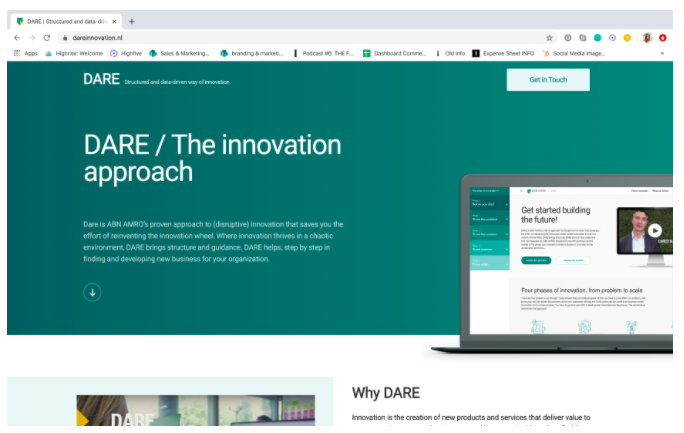The width and height of the screenshot is (684, 433).
Task: Click the purple ring extension icon
Action: point(612,38)
